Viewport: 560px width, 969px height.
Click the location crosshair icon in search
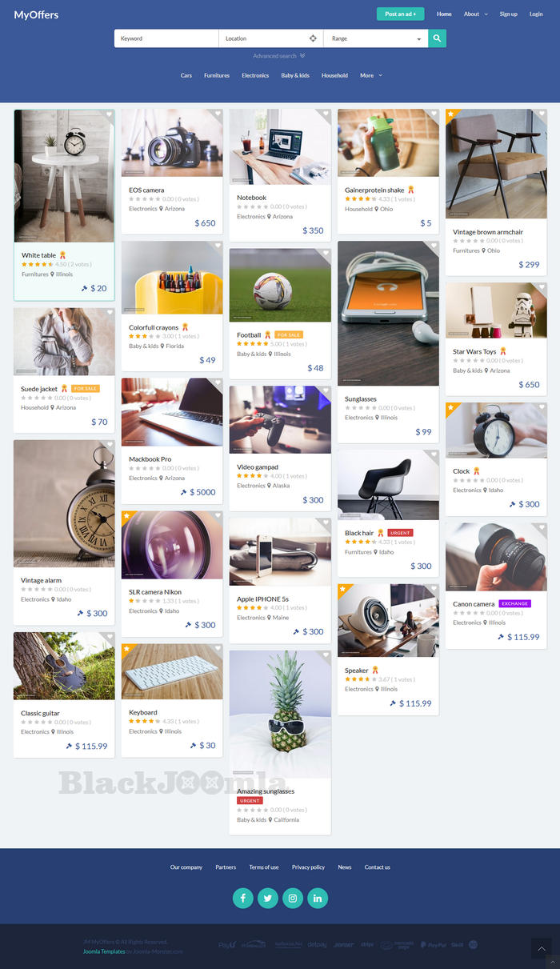click(313, 38)
